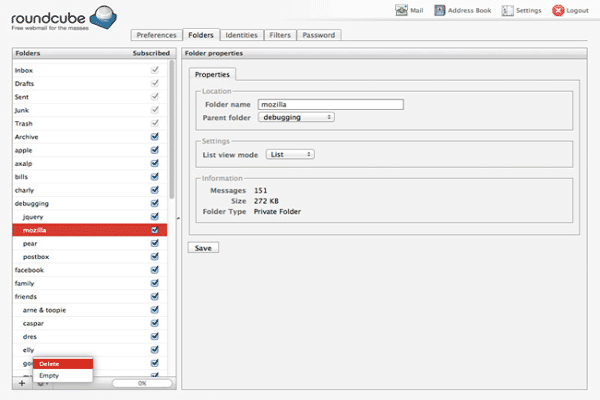Select the debugging parent folder in list

point(32,203)
